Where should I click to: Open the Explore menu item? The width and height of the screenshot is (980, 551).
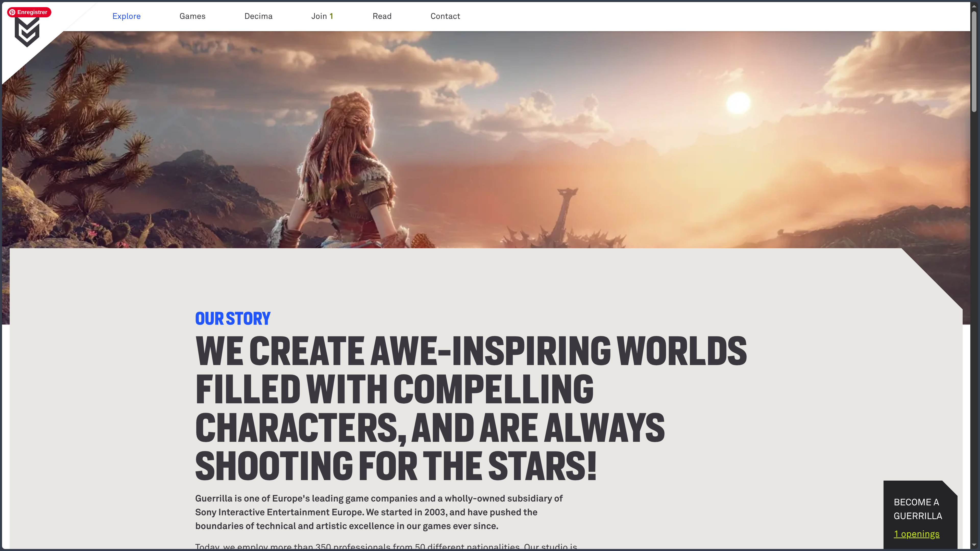coord(126,16)
